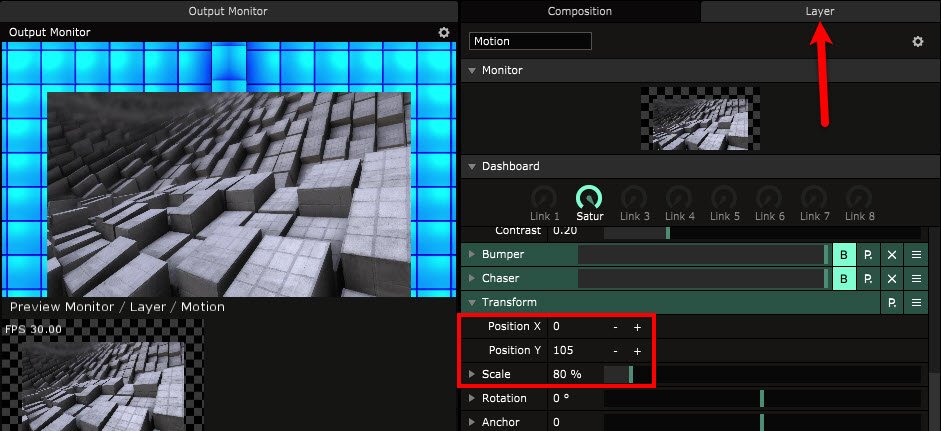The height and width of the screenshot is (431, 941).
Task: Open the Chaser effect hamburger menu
Action: (916, 279)
